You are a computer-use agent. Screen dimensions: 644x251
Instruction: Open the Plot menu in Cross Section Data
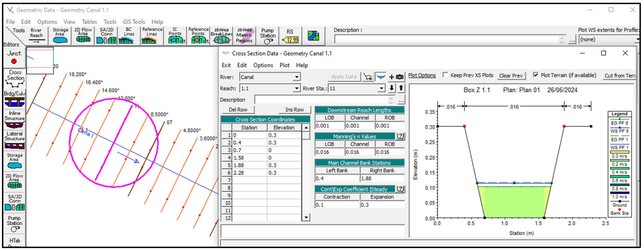[284, 65]
